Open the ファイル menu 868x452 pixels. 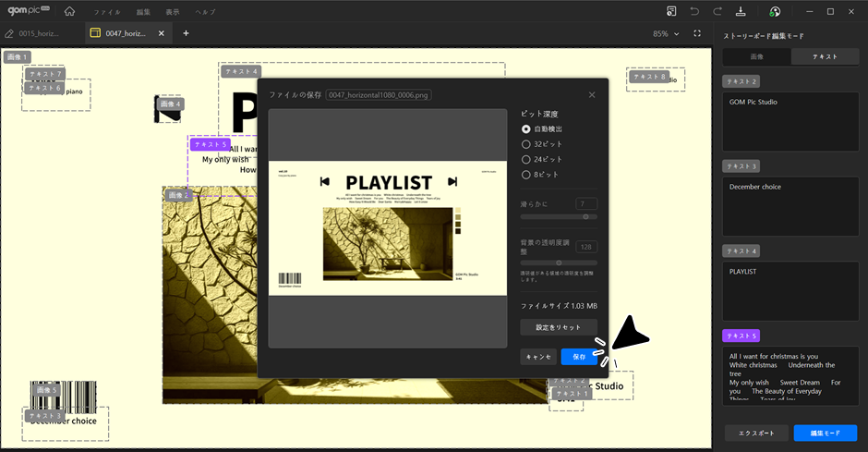tap(107, 12)
